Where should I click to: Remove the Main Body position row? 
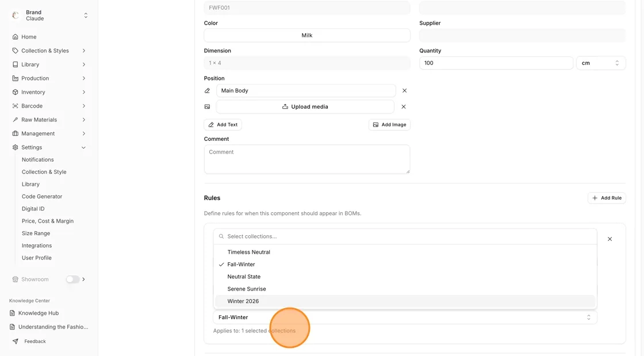pos(405,91)
